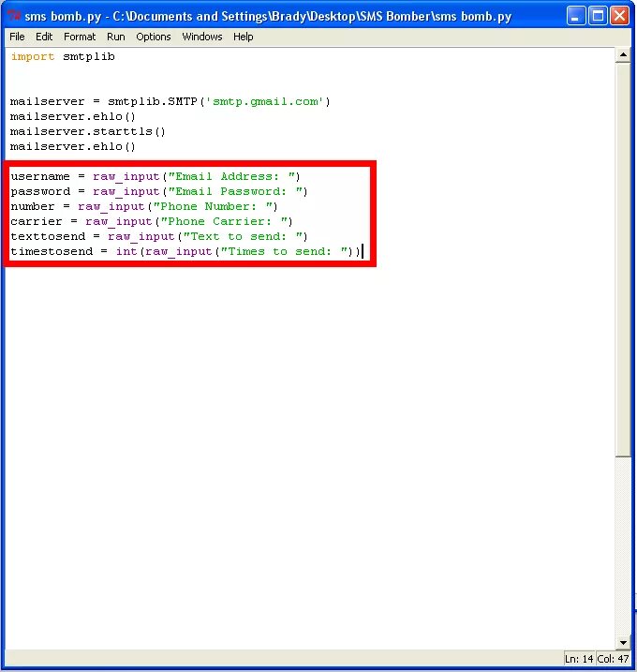Click the Ln: 14 status indicator
Image resolution: width=637 pixels, height=672 pixels.
[579, 659]
